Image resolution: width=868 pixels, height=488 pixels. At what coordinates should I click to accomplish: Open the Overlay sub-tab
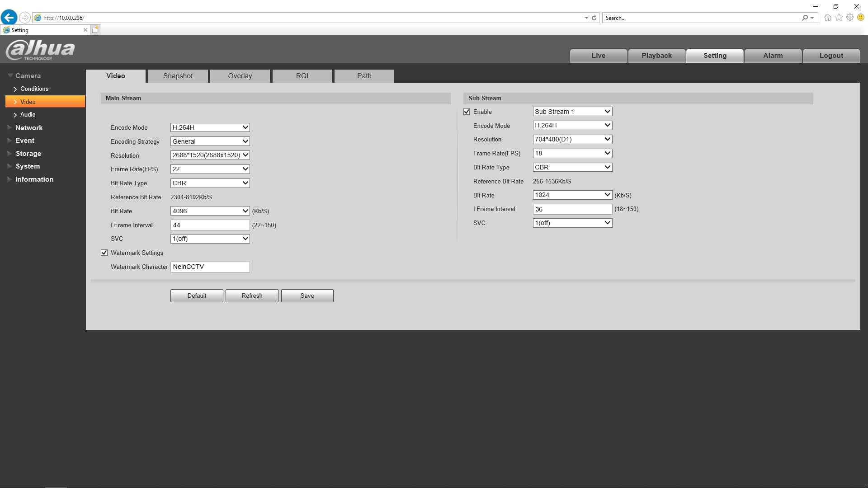click(240, 76)
